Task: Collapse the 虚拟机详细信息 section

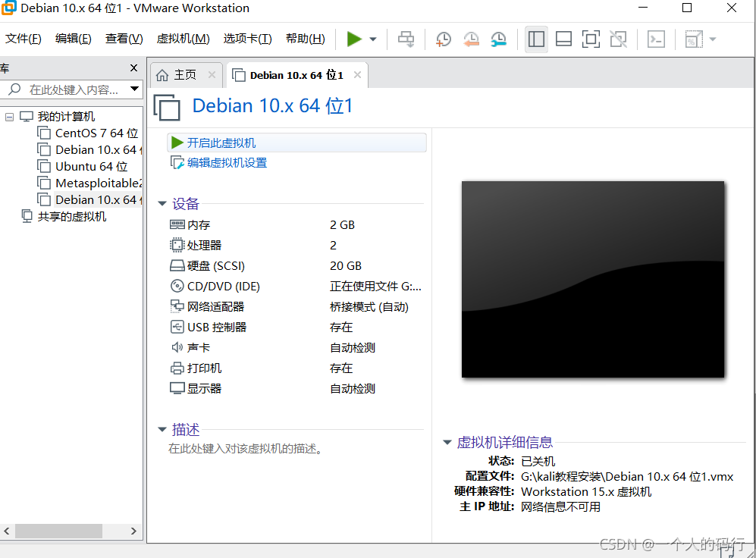Action: coord(447,442)
